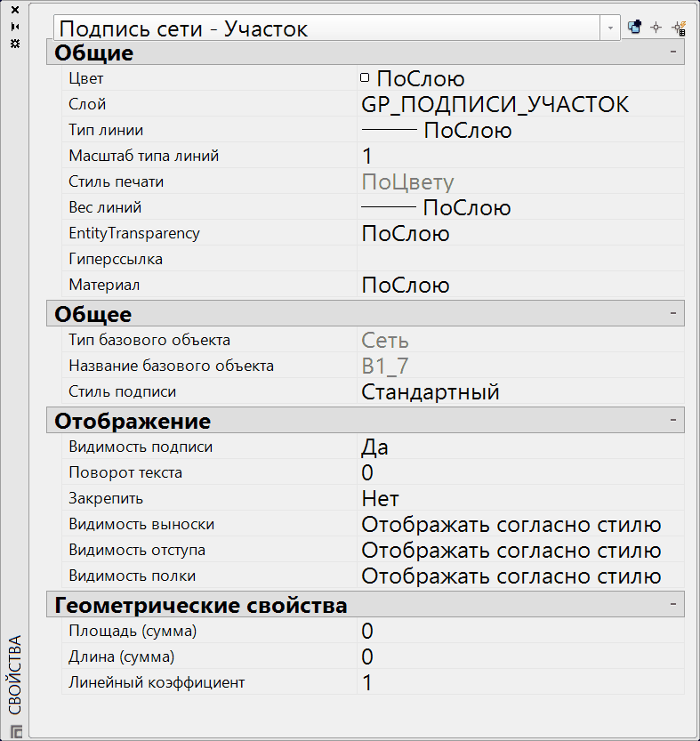Click the toggle PICKADD value icon

click(x=634, y=28)
